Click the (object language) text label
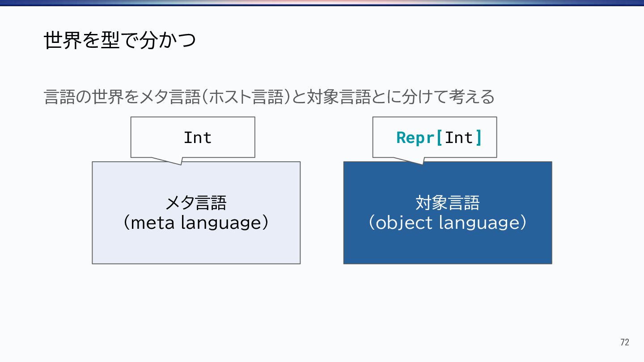 click(x=447, y=223)
